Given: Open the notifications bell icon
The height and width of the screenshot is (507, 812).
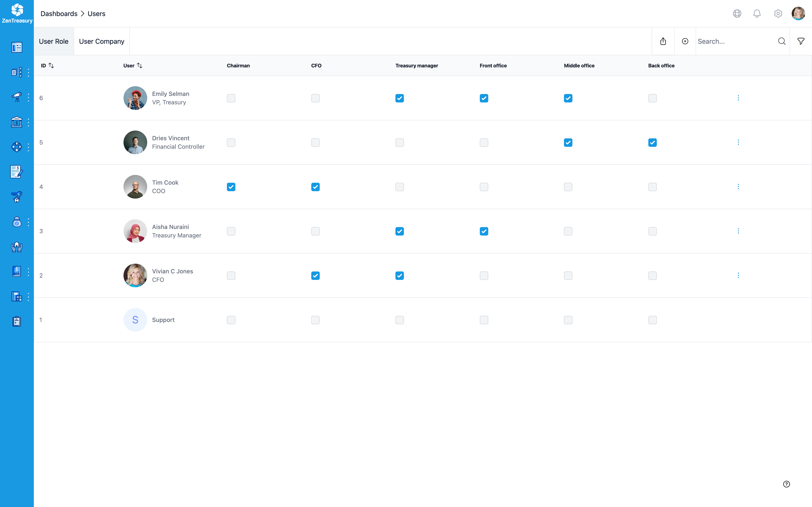Looking at the screenshot, I should tap(757, 13).
